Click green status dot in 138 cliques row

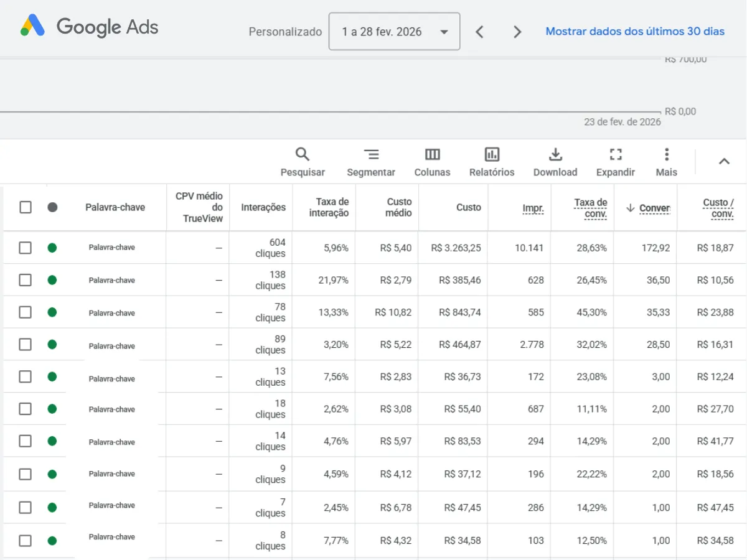[52, 280]
